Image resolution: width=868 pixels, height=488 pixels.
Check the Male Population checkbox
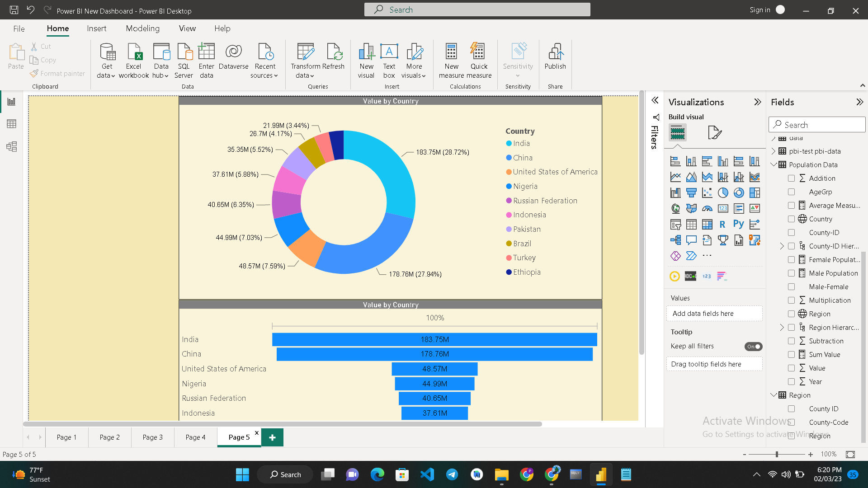tap(792, 273)
